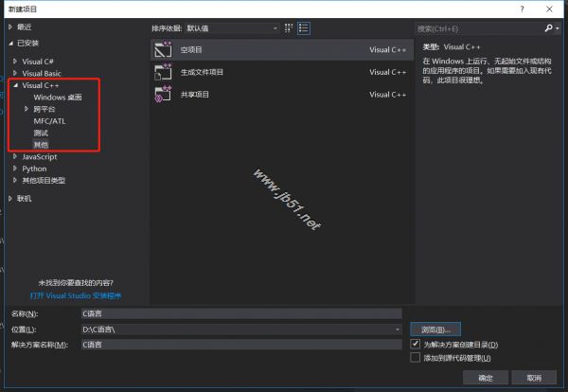Image resolution: width=568 pixels, height=392 pixels.
Task: Expand the Visual Basic node
Action: tap(15, 73)
